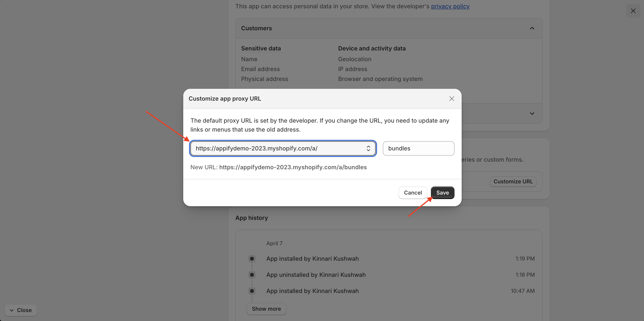Click the 1:19 PM app installed timeline dot
The height and width of the screenshot is (321, 644).
[x=252, y=259]
